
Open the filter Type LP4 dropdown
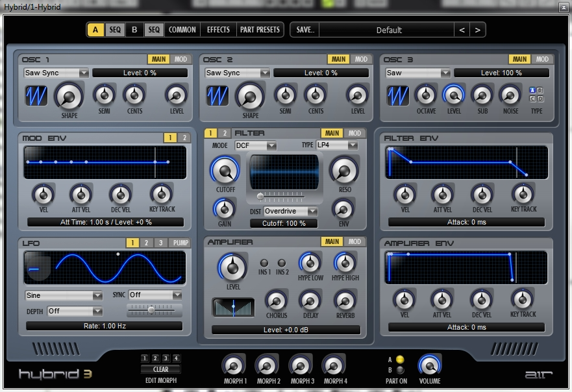tap(337, 145)
